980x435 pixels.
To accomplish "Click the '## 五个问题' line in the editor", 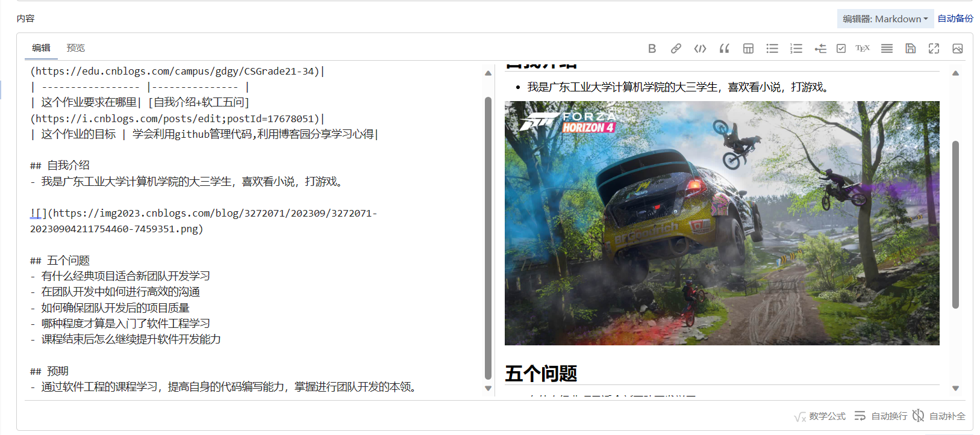I will pyautogui.click(x=60, y=261).
